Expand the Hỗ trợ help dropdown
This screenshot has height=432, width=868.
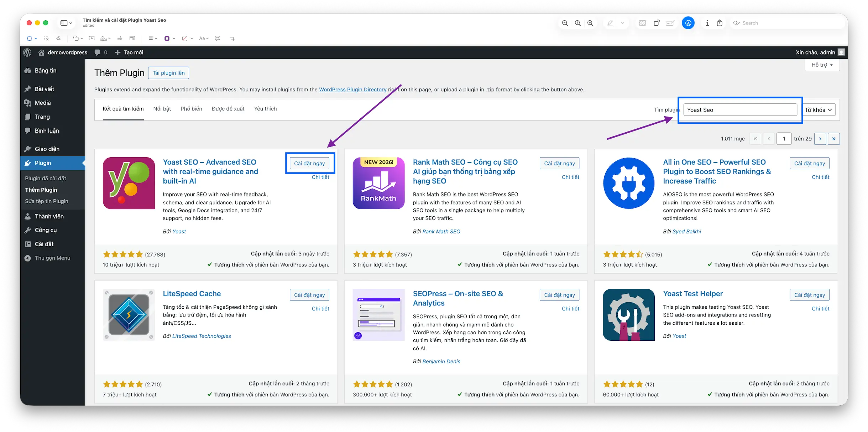pyautogui.click(x=822, y=65)
